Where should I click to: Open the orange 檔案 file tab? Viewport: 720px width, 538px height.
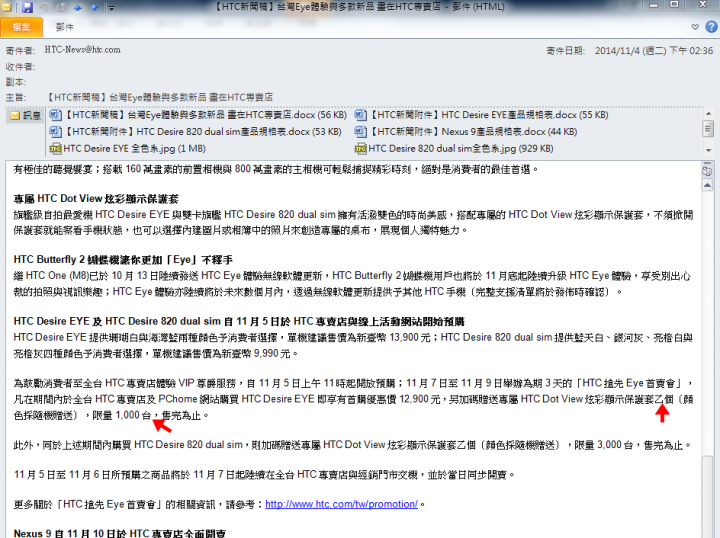pyautogui.click(x=22, y=27)
